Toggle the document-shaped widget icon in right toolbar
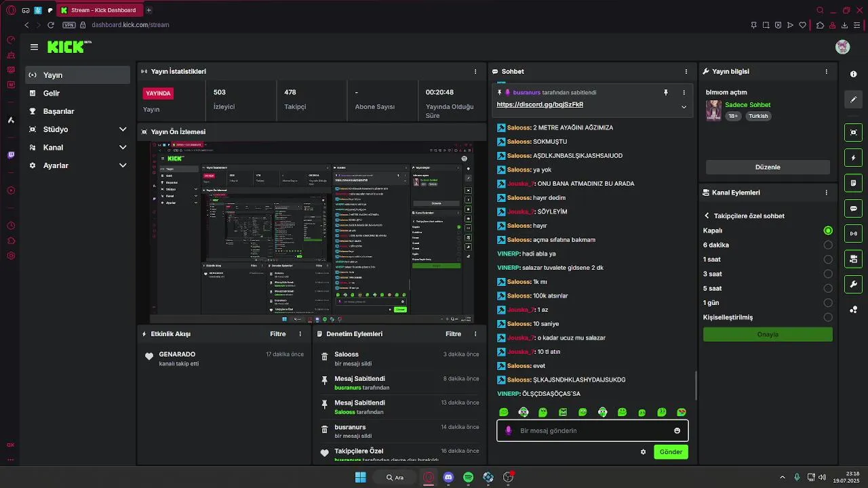 click(853, 183)
